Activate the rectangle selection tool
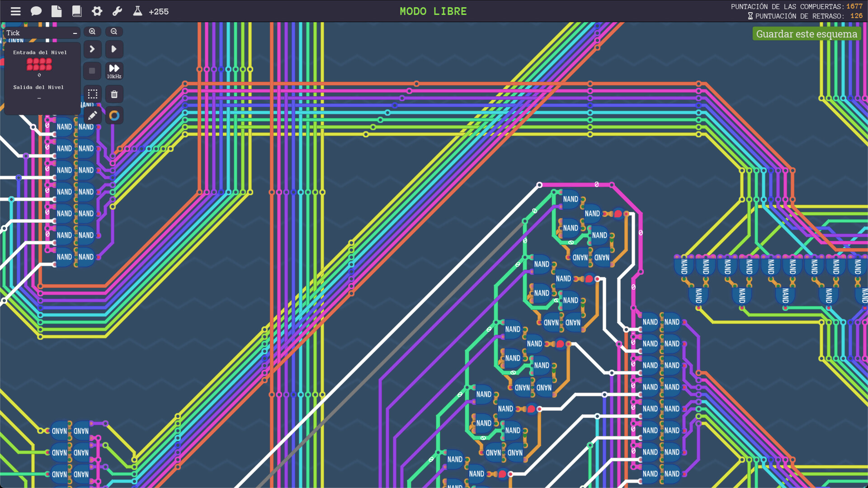The width and height of the screenshot is (868, 488). click(92, 94)
